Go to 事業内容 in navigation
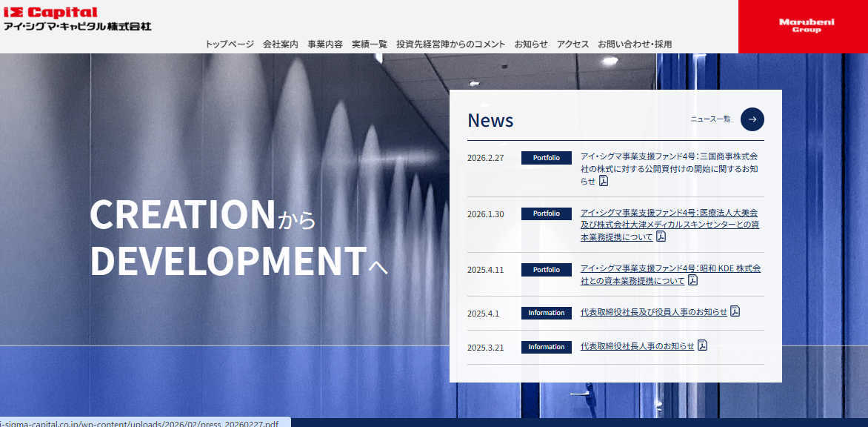The image size is (868, 427). click(325, 44)
